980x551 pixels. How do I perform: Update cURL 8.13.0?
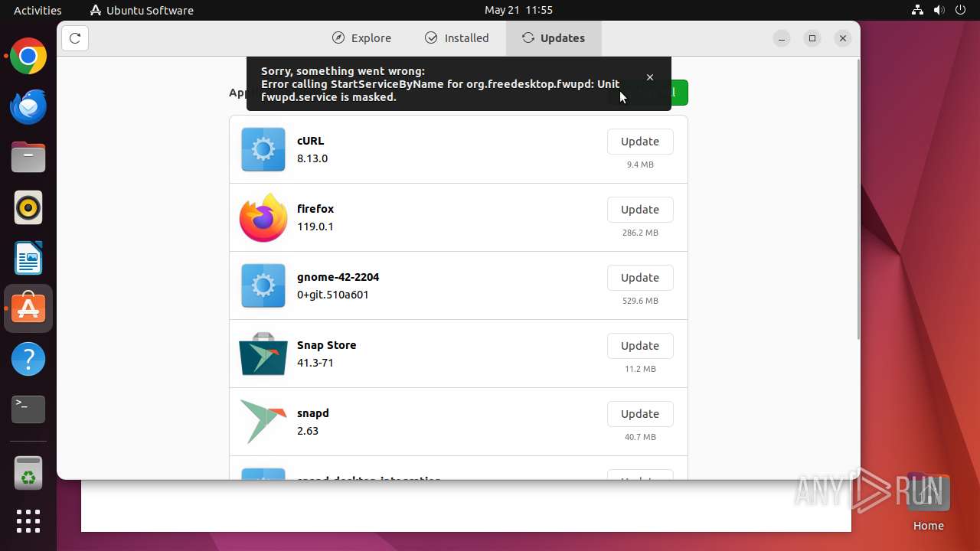pyautogui.click(x=640, y=142)
